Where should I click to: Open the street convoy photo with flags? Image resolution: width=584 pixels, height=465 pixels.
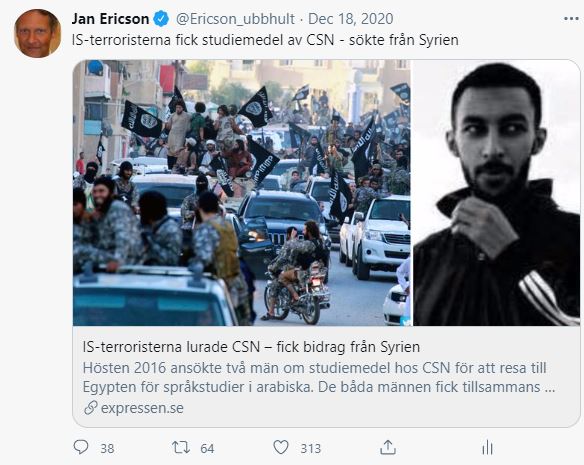pyautogui.click(x=242, y=193)
